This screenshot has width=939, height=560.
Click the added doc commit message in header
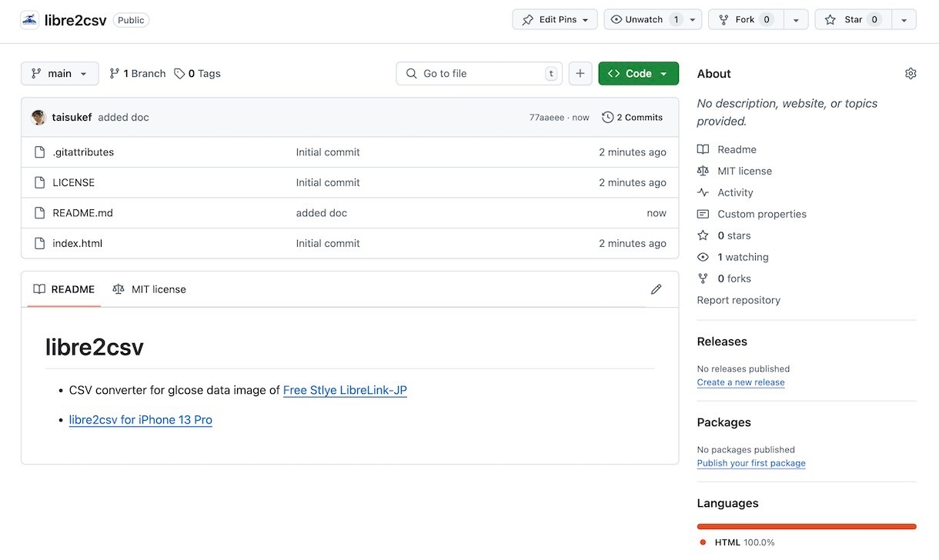(x=124, y=118)
